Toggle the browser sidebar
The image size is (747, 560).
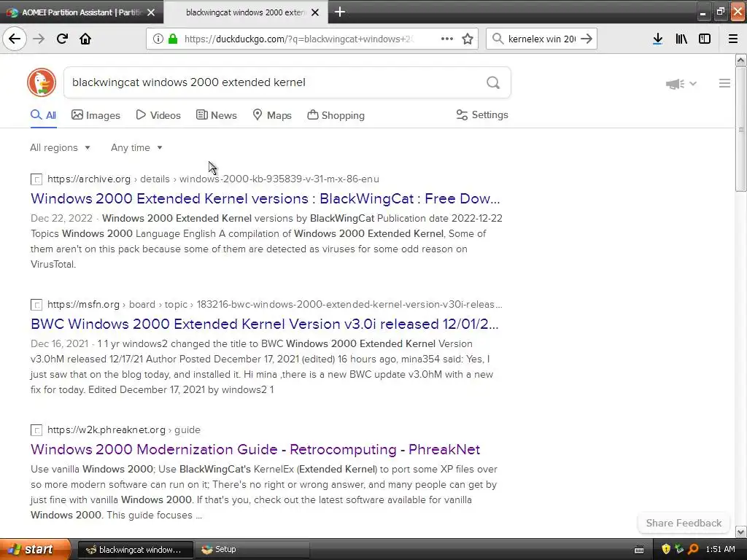click(705, 39)
